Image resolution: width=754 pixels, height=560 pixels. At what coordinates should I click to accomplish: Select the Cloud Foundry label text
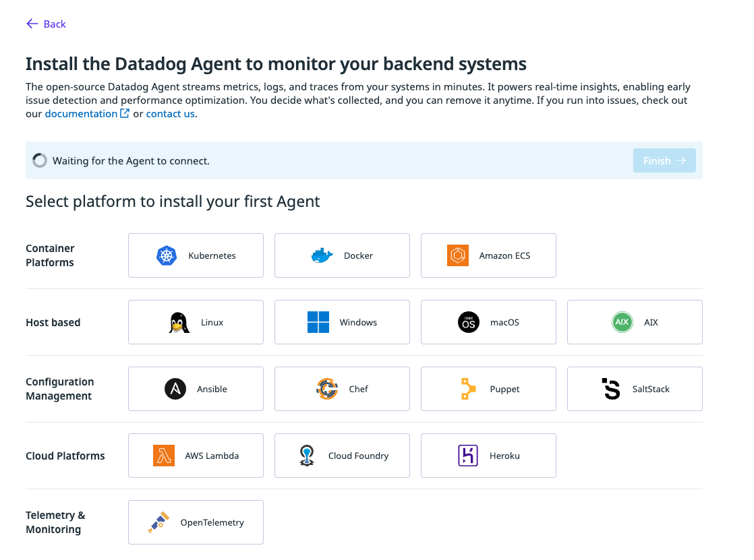(x=358, y=456)
